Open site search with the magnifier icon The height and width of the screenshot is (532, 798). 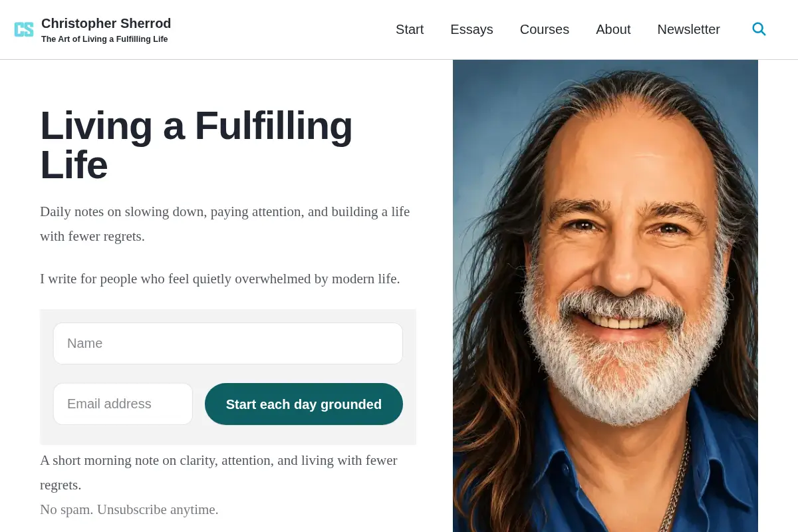(x=759, y=29)
